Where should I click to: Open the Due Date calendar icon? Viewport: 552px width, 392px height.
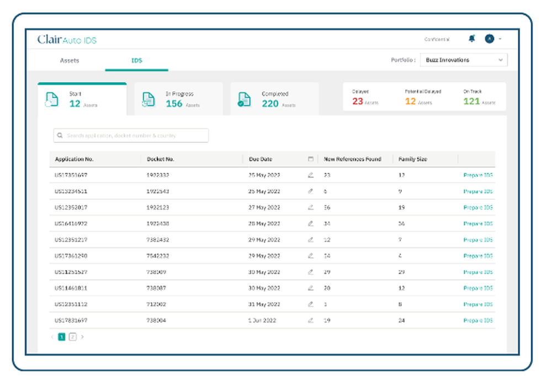(x=310, y=159)
